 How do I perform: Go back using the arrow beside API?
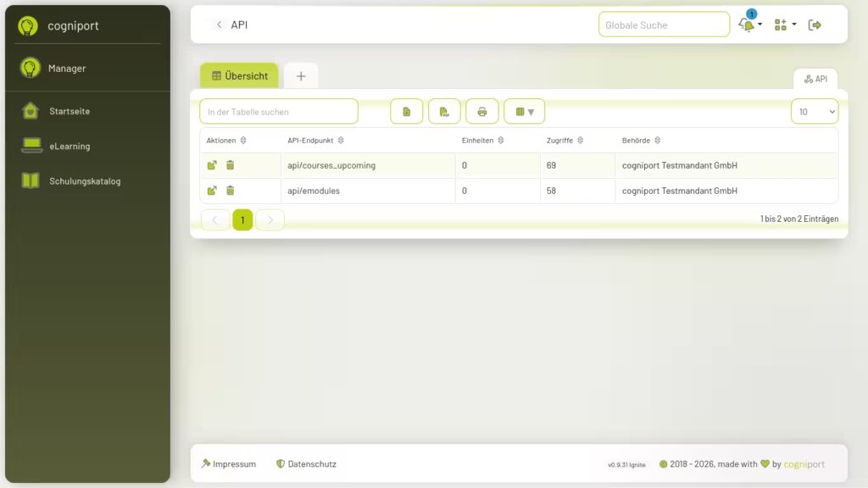pyautogui.click(x=220, y=25)
